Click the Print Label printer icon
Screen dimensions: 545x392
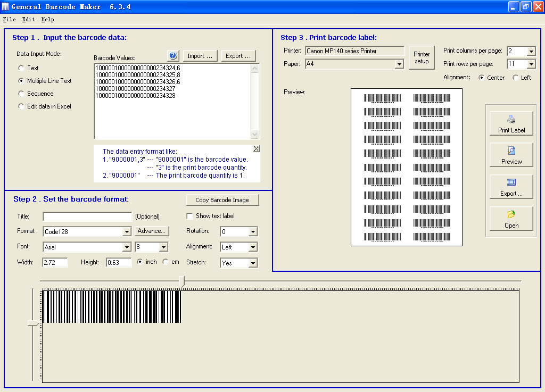510,120
